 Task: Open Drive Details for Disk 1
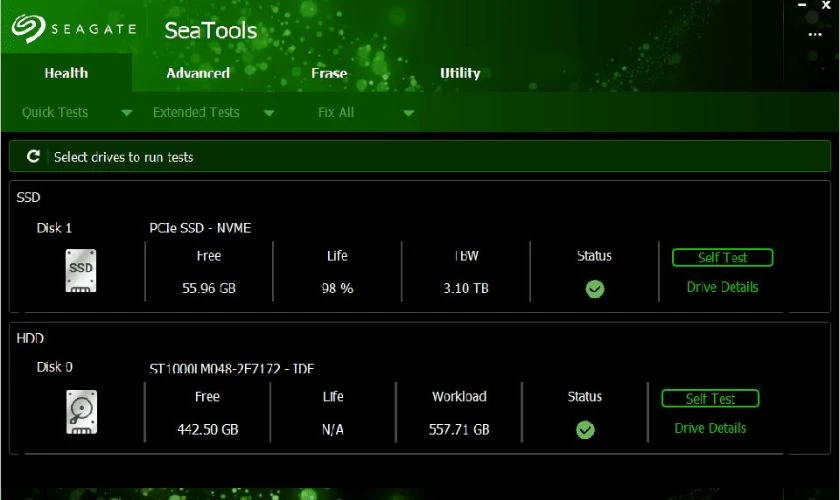tap(722, 287)
